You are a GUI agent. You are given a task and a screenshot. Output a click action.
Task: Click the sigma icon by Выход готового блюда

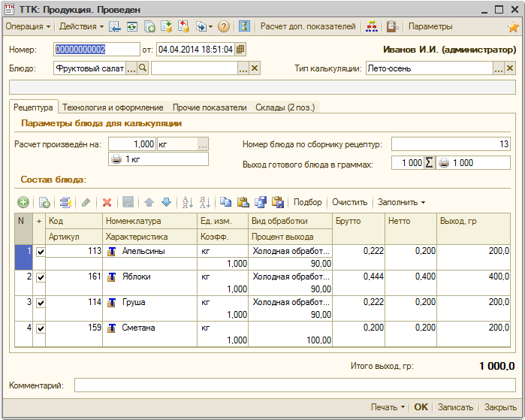point(430,163)
